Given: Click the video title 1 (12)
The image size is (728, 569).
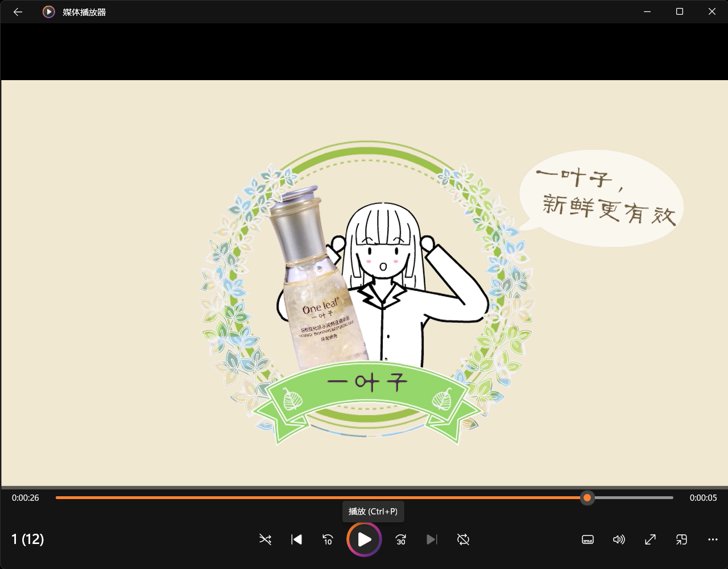Looking at the screenshot, I should [x=28, y=539].
